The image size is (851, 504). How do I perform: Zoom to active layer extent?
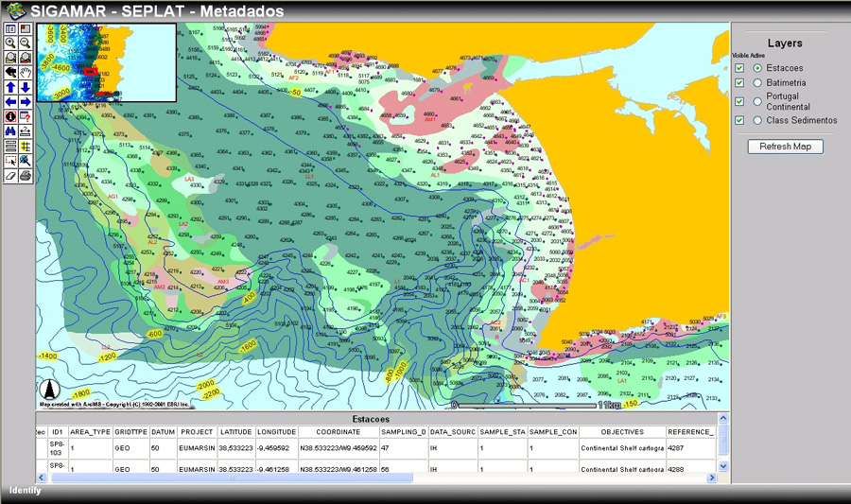(26, 58)
